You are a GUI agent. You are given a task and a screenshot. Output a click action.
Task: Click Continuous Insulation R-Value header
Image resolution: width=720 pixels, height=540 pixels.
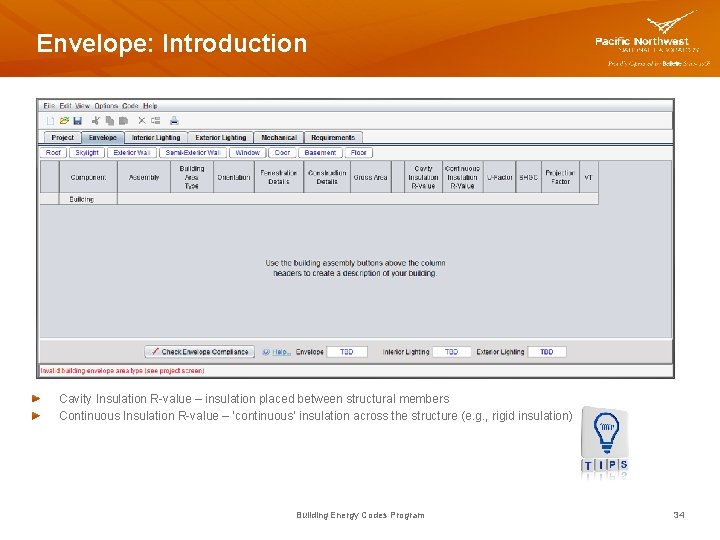462,177
